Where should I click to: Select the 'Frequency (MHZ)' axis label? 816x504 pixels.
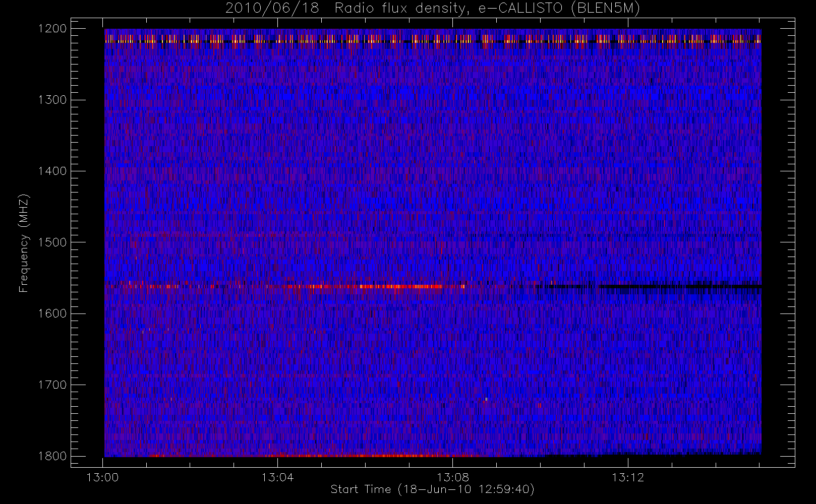click(x=24, y=243)
